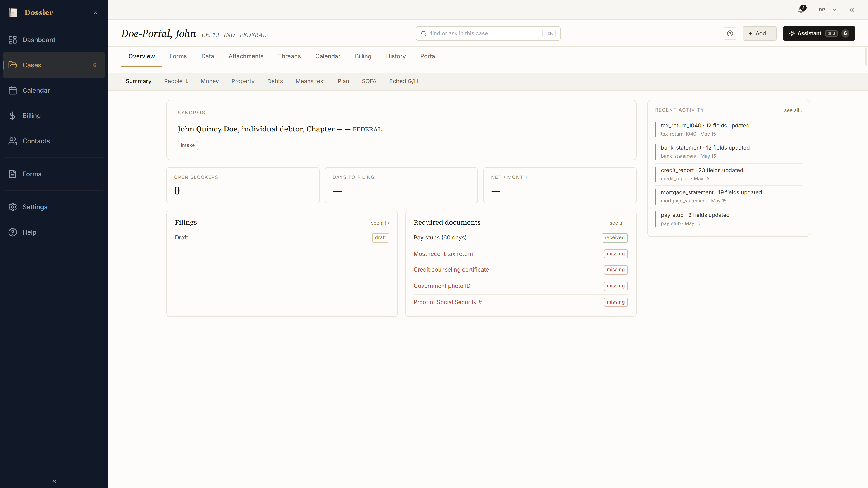Select the Property sub-tab
The image size is (868, 488).
click(243, 81)
